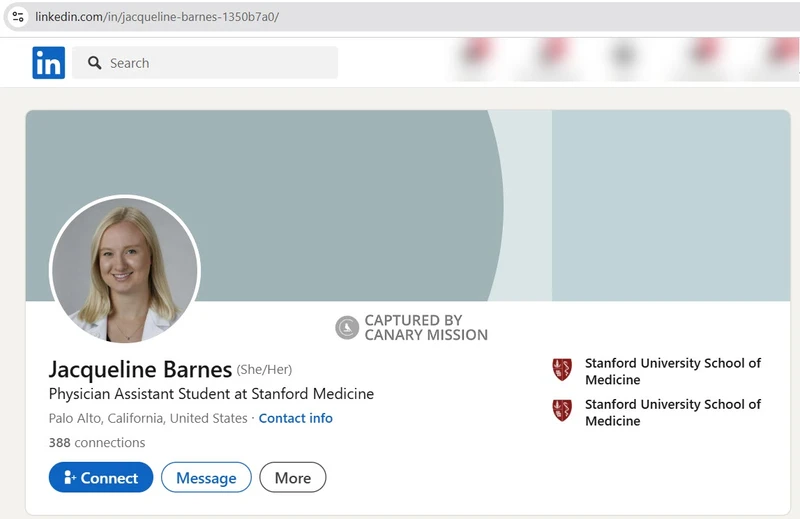
Task: Click the Connect button
Action: point(101,478)
